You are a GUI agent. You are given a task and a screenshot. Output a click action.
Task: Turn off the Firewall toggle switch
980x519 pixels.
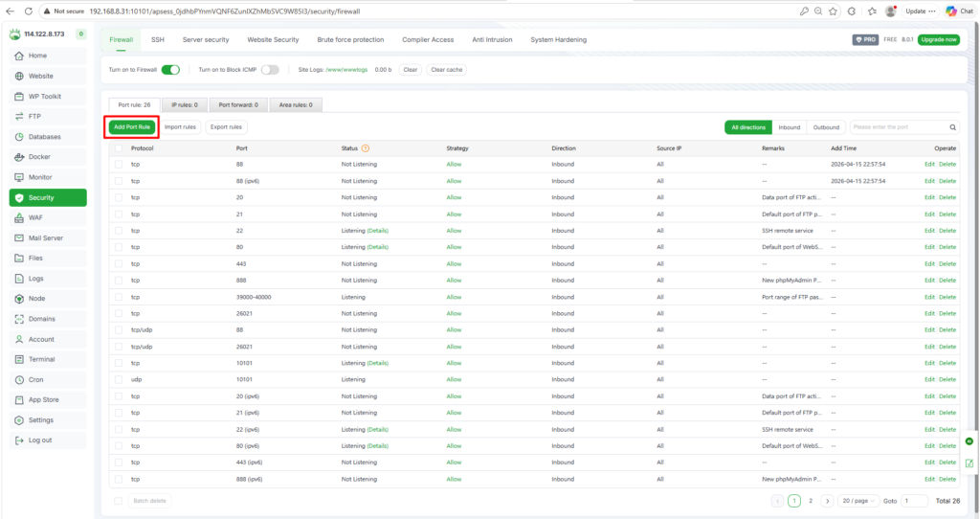click(170, 70)
